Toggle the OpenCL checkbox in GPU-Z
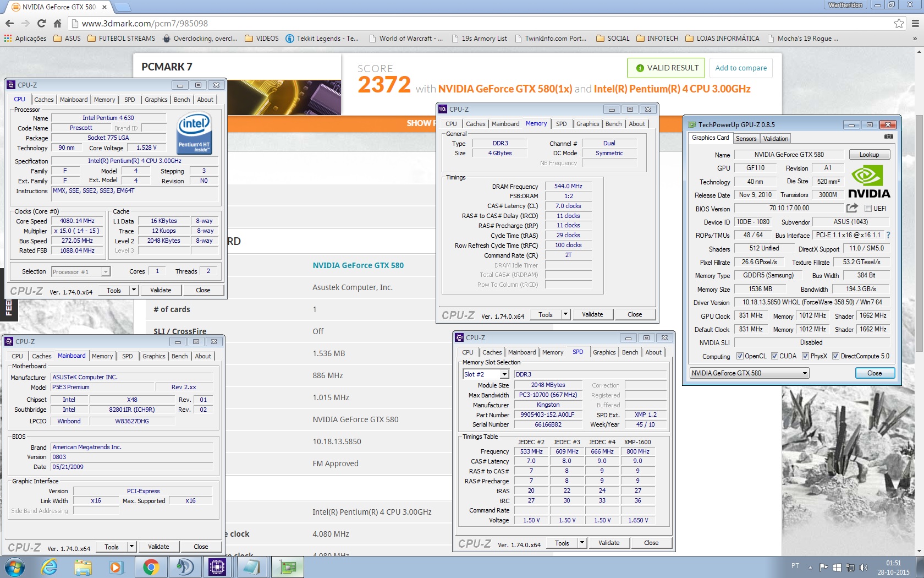924x578 pixels. (x=740, y=356)
